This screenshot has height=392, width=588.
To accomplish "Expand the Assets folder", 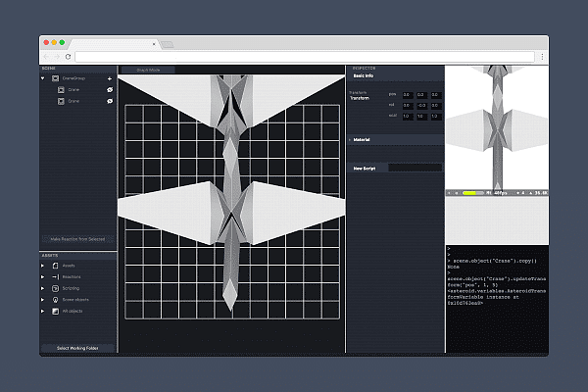I will (43, 266).
